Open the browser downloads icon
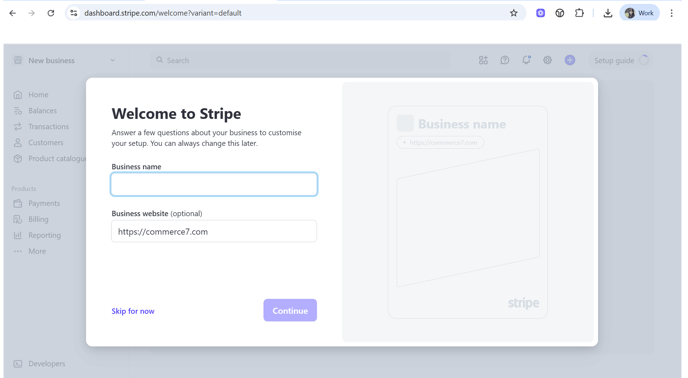 (608, 13)
